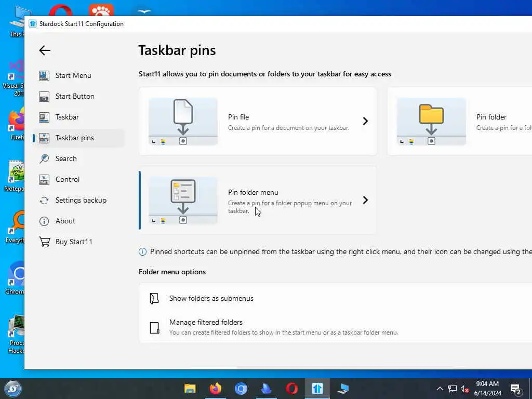The width and height of the screenshot is (532, 399).
Task: Click the back arrow in Start11 Configuration
Action: 45,50
